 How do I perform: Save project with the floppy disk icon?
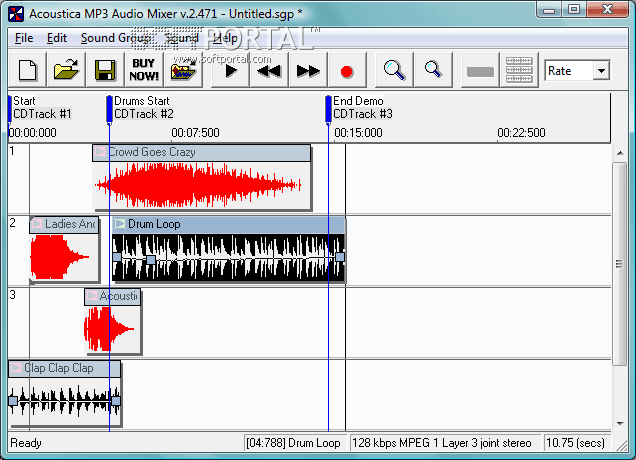(x=105, y=70)
